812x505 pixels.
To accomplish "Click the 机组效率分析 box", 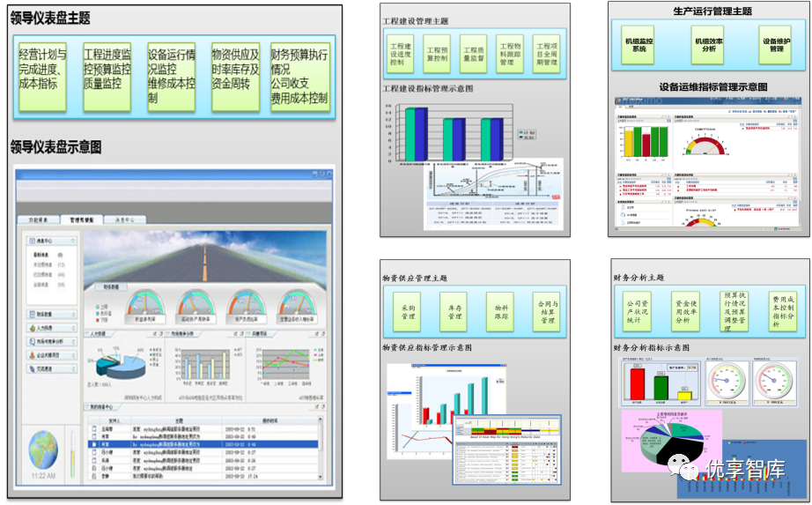I will [708, 45].
